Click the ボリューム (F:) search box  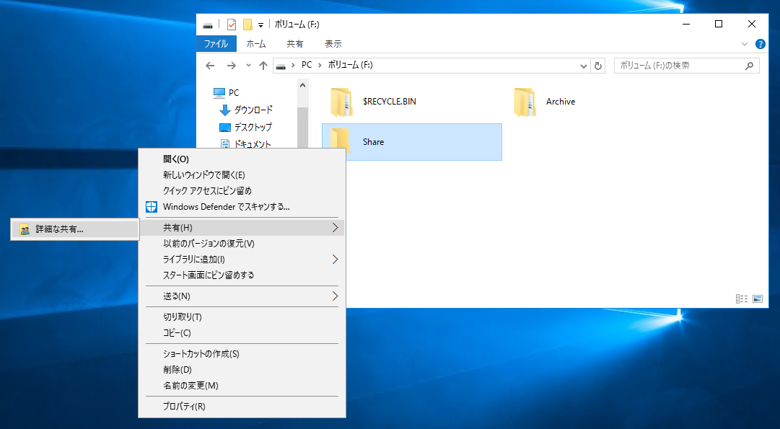pos(686,66)
